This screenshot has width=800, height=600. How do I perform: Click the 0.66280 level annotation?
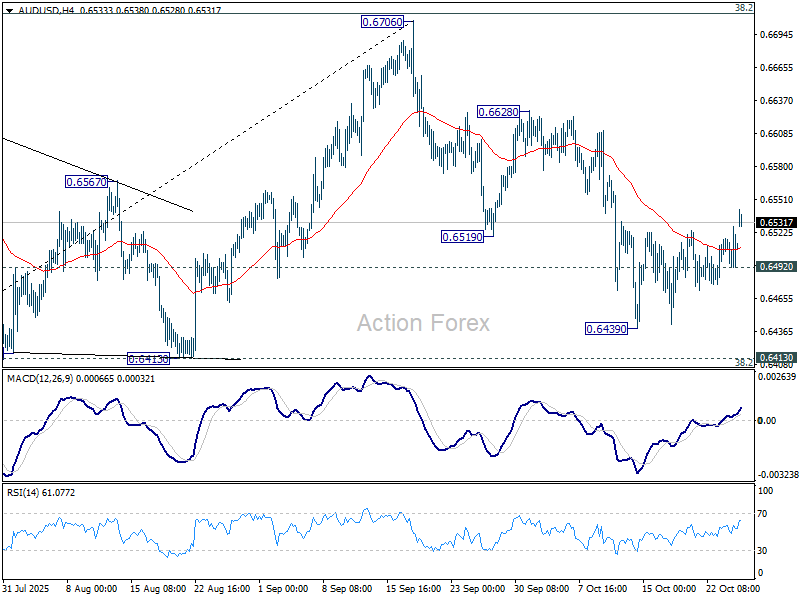click(498, 112)
